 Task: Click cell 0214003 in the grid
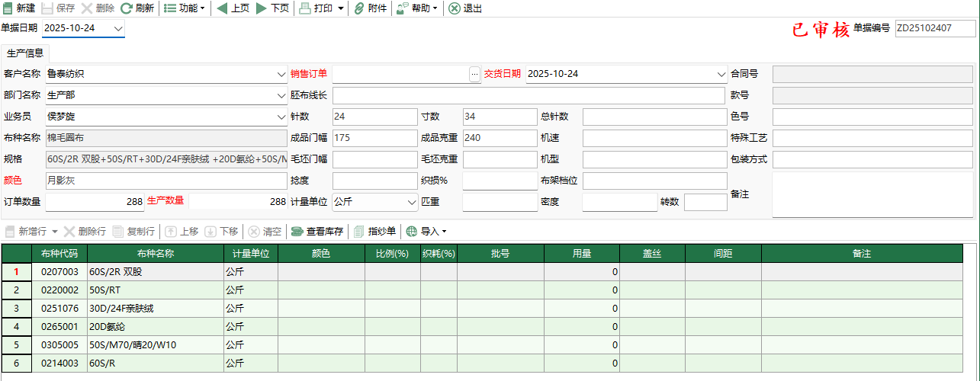pos(59,363)
